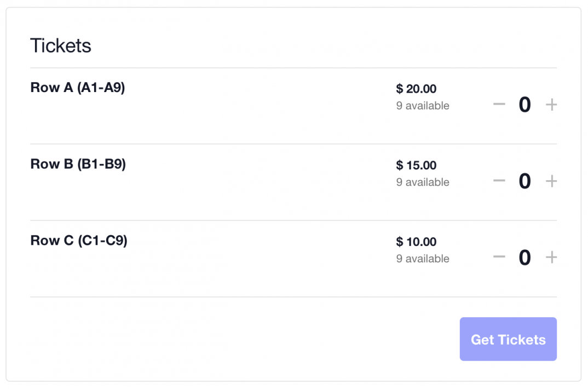
Task: Select the Row A quantity number
Action: coord(524,105)
